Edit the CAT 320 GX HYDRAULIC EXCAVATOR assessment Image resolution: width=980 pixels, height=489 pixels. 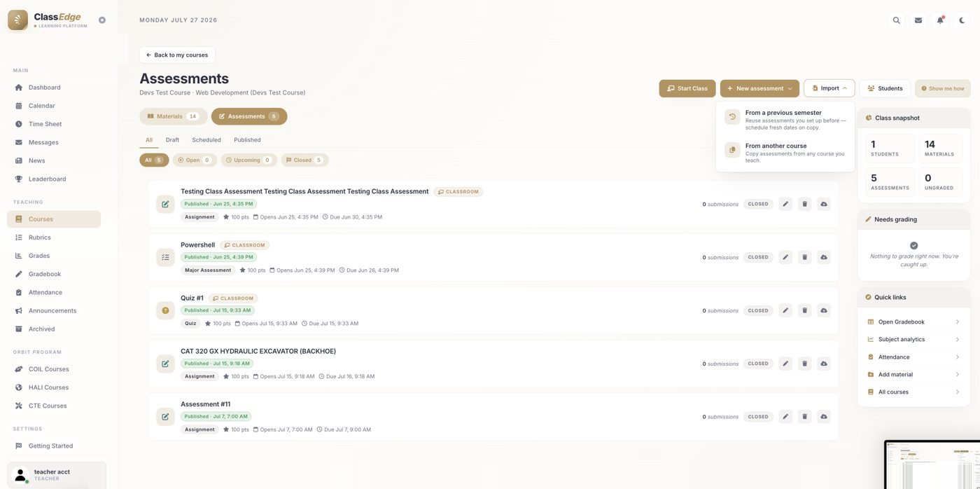[785, 364]
